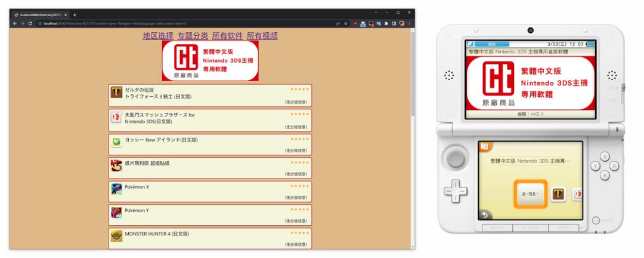This screenshot has width=644, height=258.
Task: Click the 大乱闘スマッシュブラザーズ game icon
Action: [x=116, y=117]
